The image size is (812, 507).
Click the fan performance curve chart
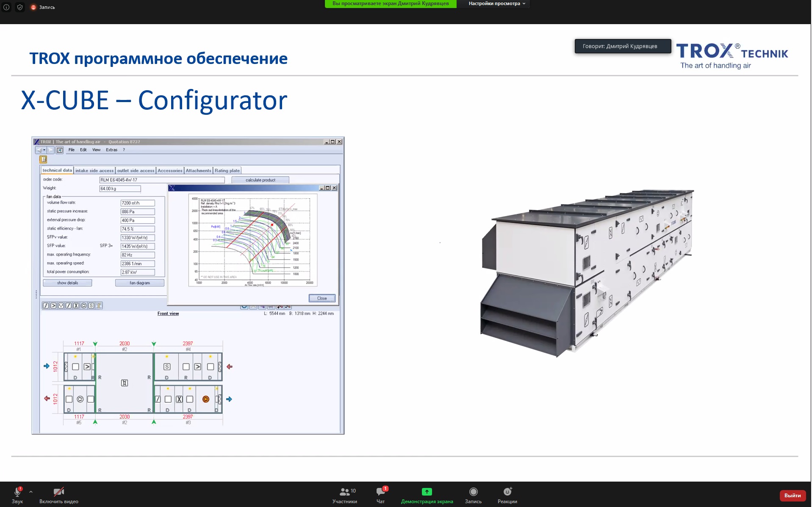253,240
